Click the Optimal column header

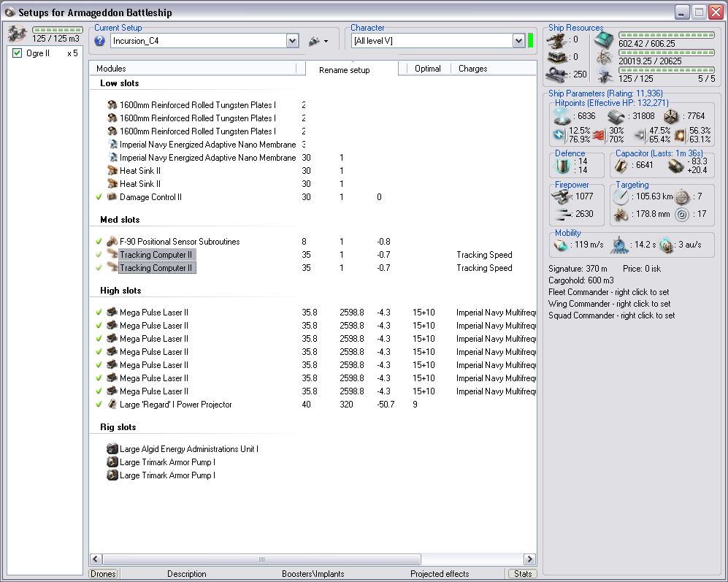tap(428, 69)
